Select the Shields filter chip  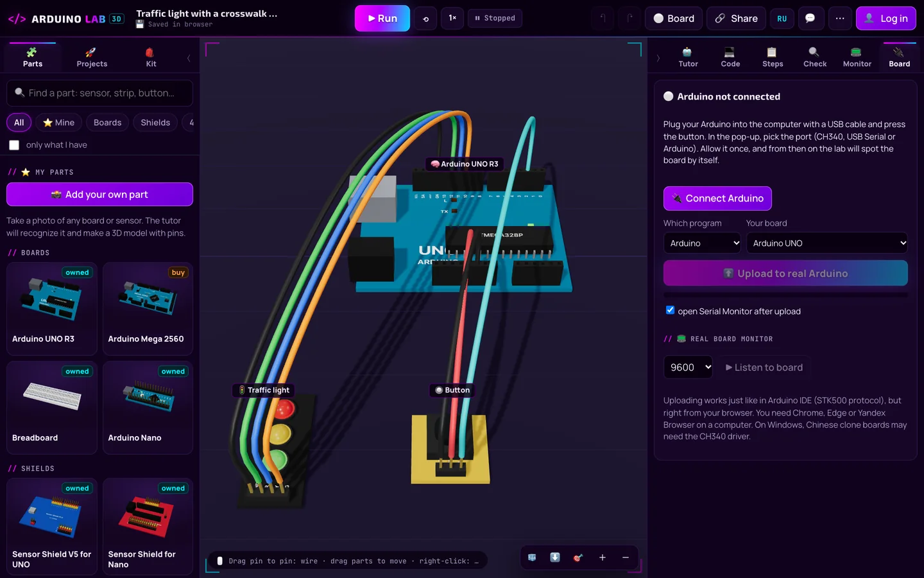155,123
